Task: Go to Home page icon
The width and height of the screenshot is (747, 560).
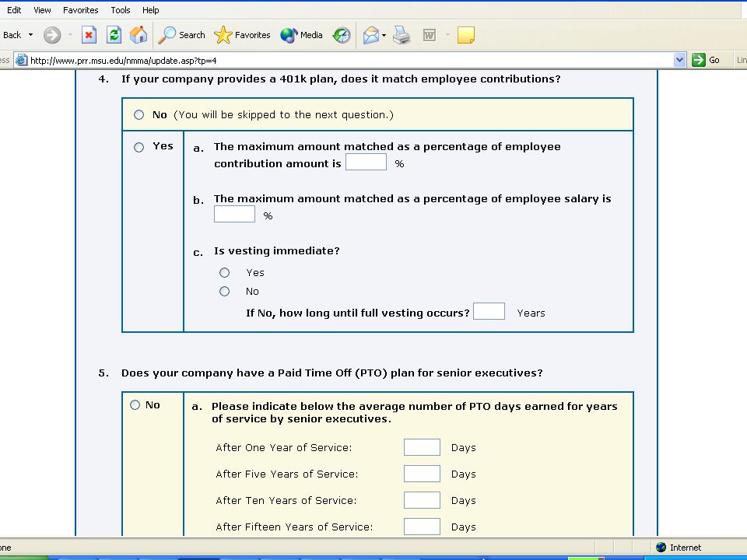Action: pos(139,35)
